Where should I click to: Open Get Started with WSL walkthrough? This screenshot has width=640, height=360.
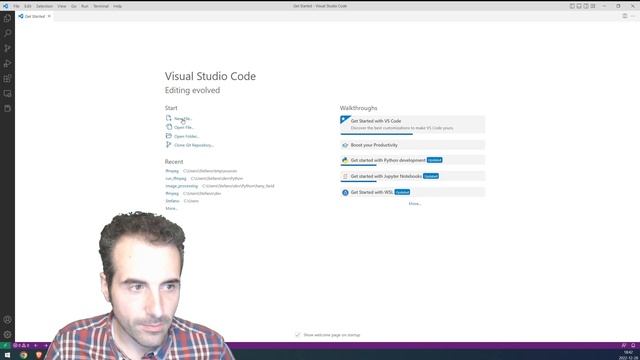[x=413, y=192]
